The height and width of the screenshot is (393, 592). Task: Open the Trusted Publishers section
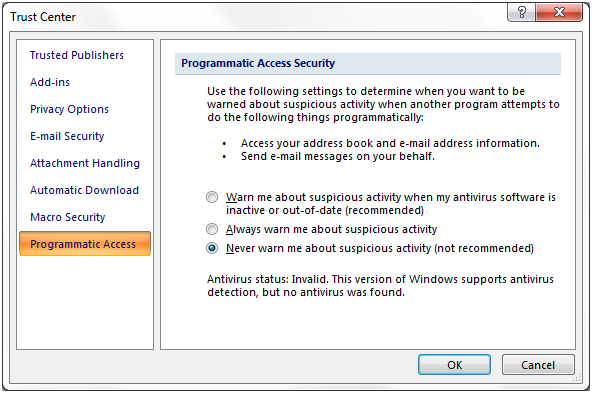[x=77, y=55]
